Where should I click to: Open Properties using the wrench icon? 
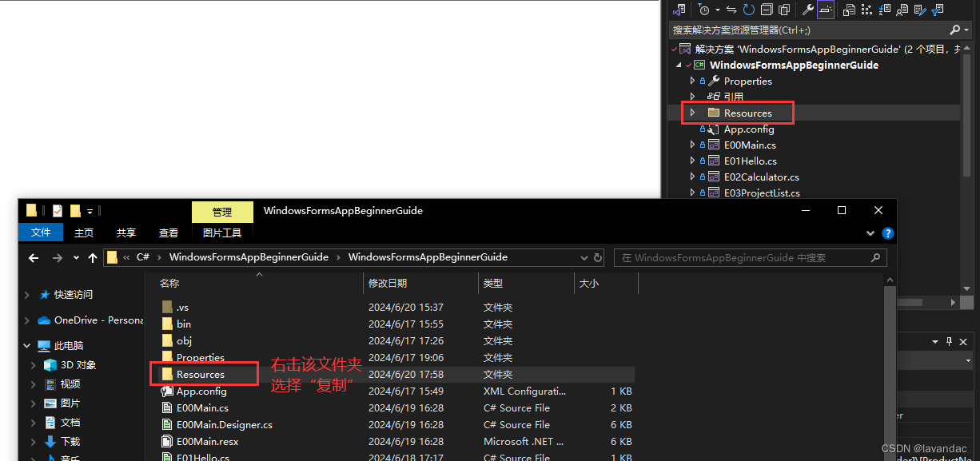(x=809, y=9)
